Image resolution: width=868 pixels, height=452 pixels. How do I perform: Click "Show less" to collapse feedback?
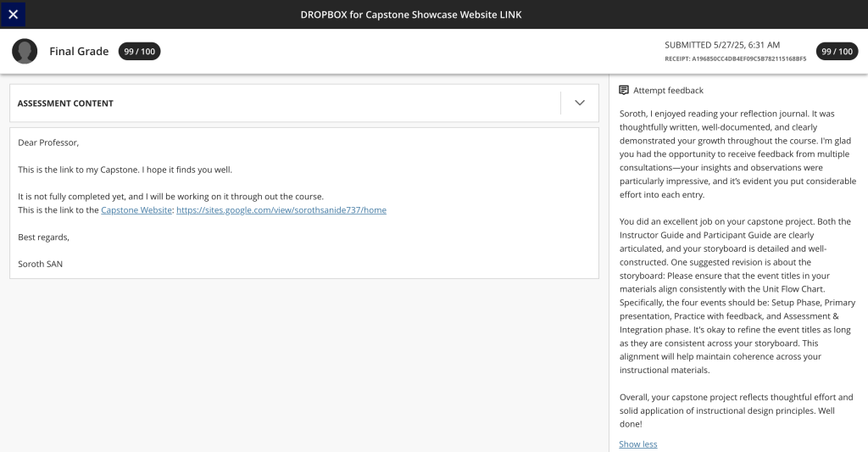pos(637,444)
